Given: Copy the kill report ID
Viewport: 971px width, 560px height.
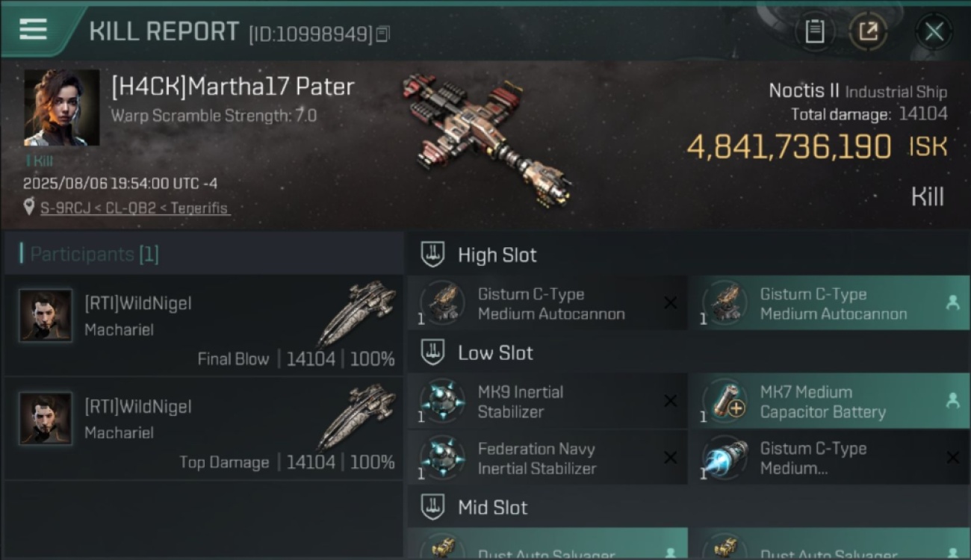Looking at the screenshot, I should (x=382, y=34).
